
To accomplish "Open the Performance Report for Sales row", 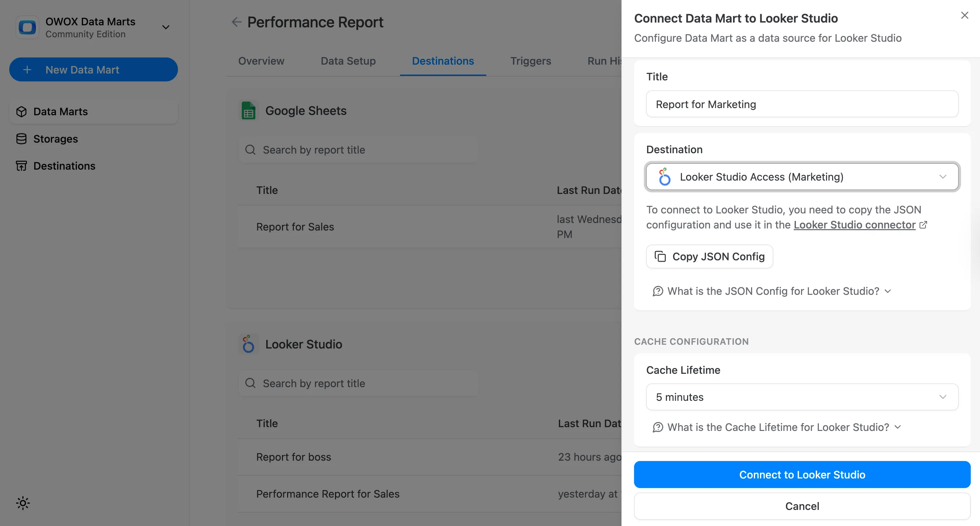I will click(x=430, y=494).
